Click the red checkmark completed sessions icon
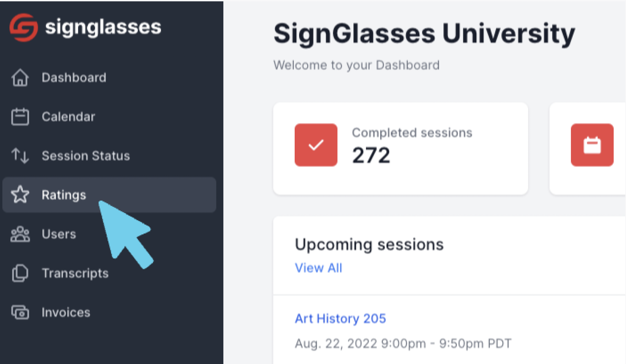626x364 pixels. coord(316,145)
